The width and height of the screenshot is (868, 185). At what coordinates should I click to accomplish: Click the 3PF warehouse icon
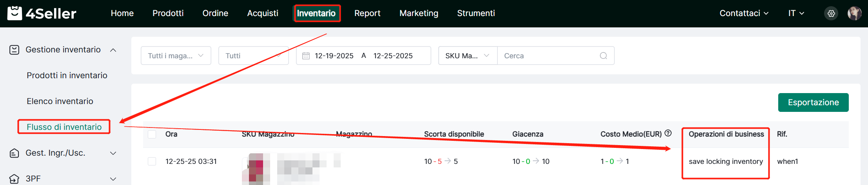15,179
